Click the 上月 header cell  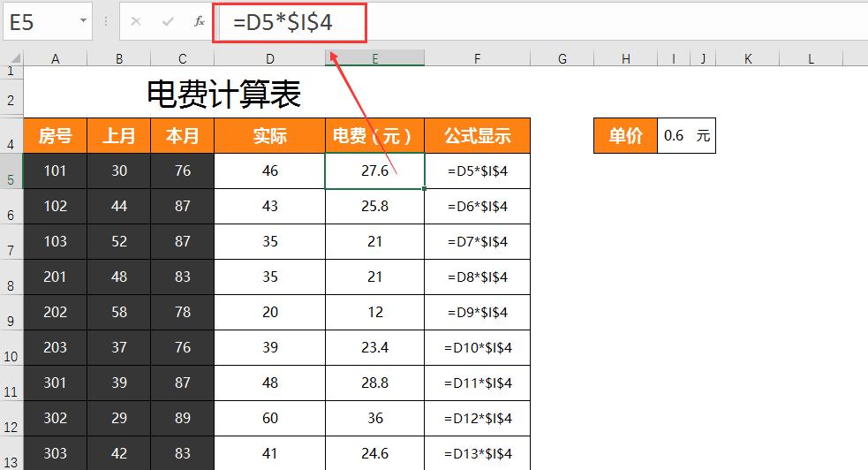pyautogui.click(x=119, y=136)
